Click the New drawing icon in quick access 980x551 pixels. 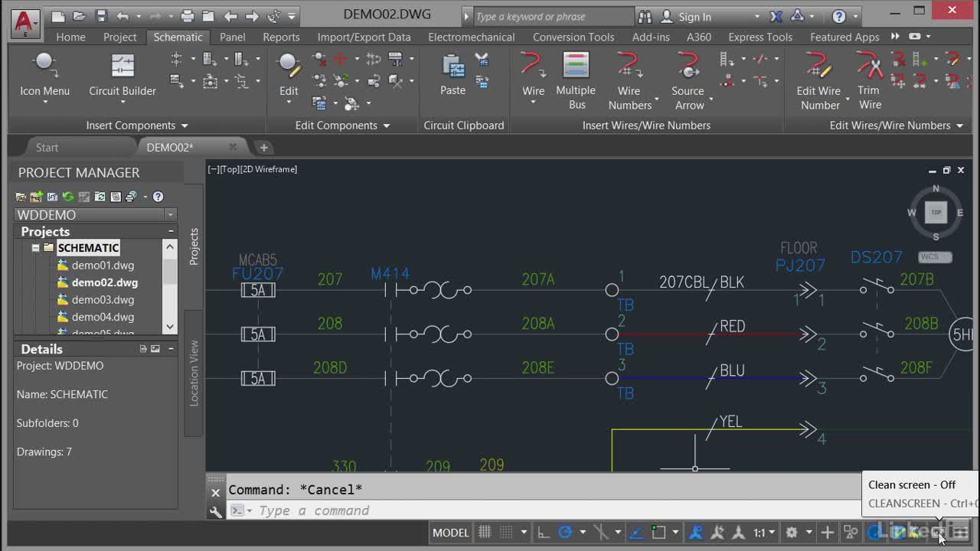tap(58, 16)
